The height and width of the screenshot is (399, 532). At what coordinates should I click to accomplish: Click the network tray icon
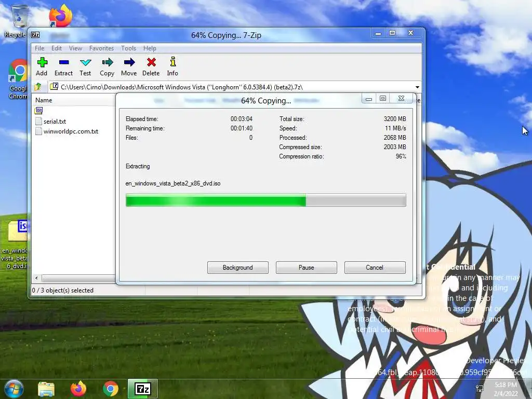[x=480, y=389]
